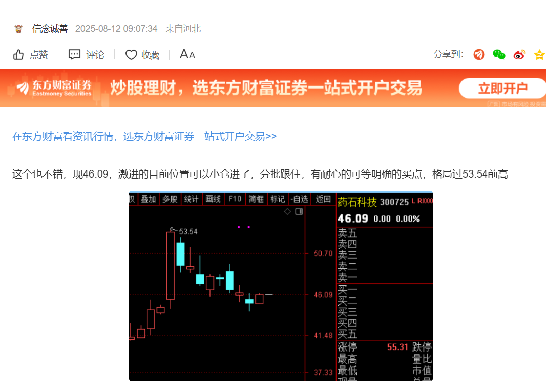Open blue link 在东方财富看资讯行情
The image size is (546, 392).
tap(145, 136)
